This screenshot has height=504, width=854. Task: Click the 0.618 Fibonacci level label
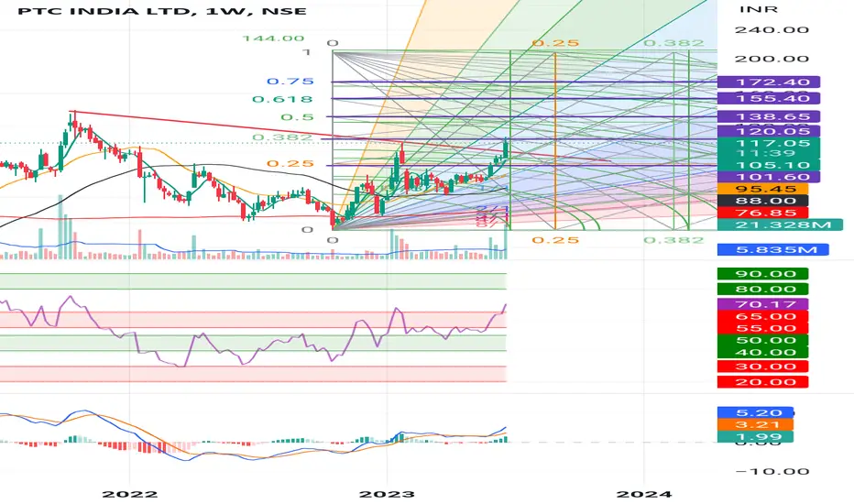[x=282, y=99]
